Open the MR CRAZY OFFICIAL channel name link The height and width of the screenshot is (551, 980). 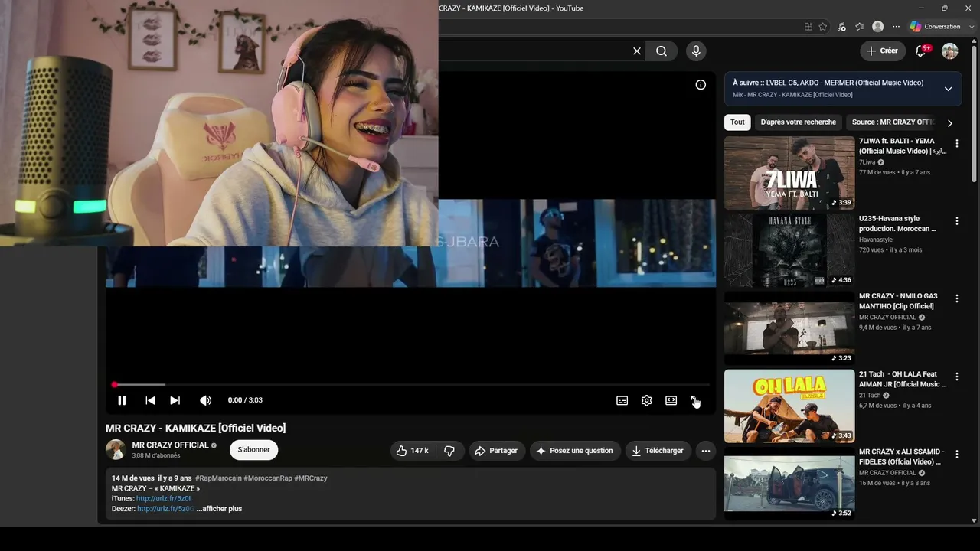point(170,445)
